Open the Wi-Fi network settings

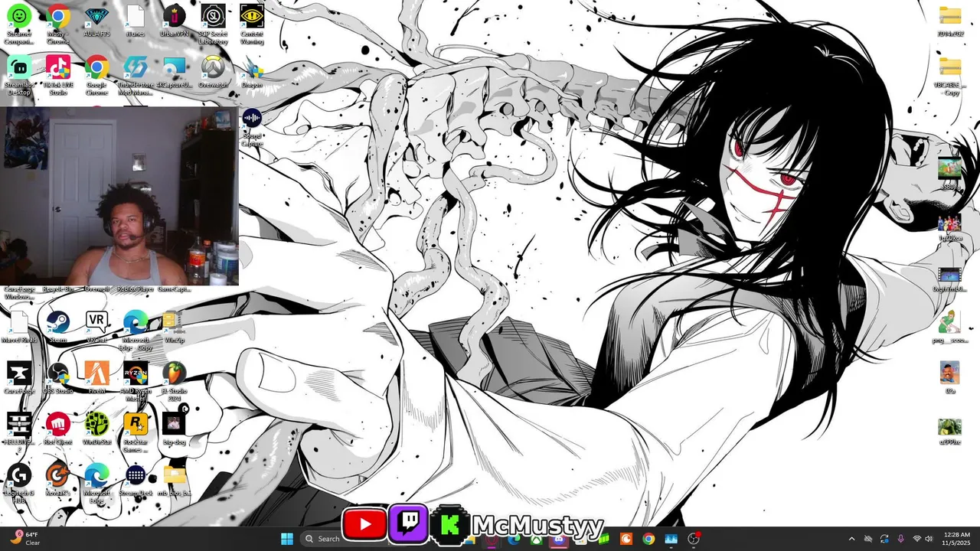(x=917, y=539)
